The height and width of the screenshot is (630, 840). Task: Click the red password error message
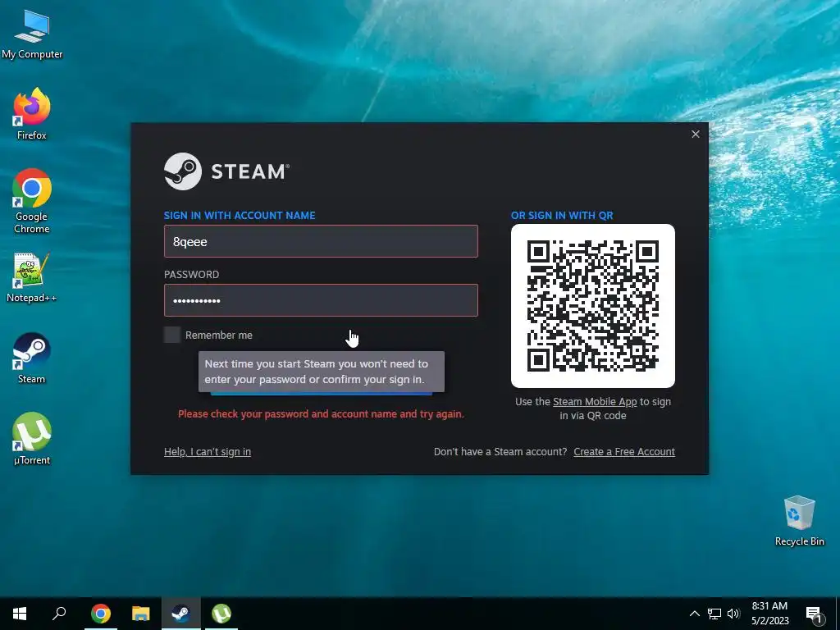(321, 414)
